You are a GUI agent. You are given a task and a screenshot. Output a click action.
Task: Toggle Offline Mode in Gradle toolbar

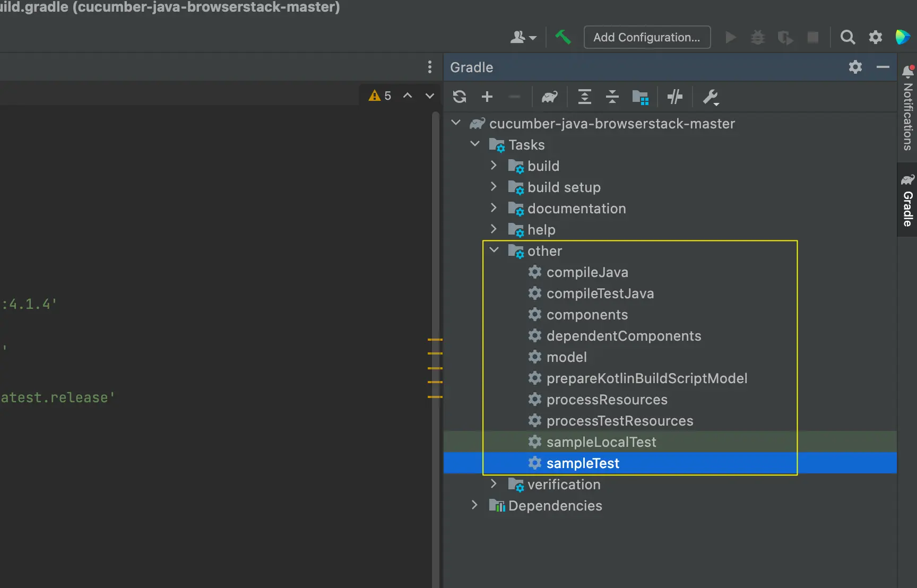(675, 97)
